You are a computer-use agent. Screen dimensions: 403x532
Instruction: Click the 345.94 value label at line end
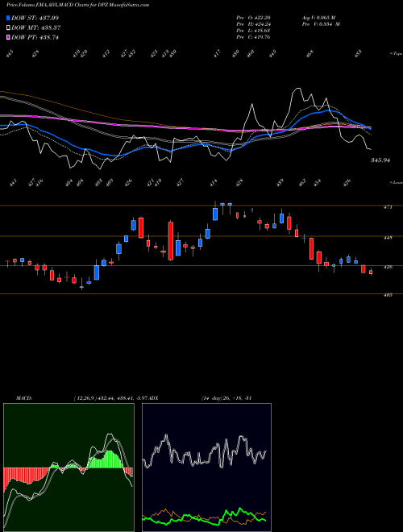point(380,160)
